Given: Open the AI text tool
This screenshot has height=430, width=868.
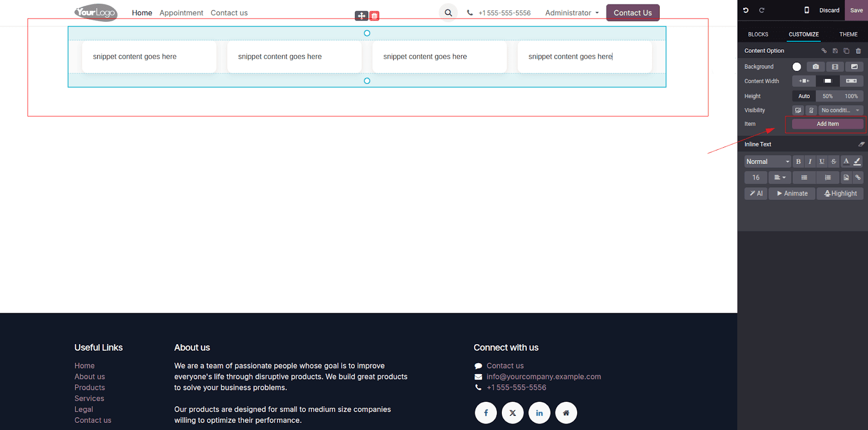Looking at the screenshot, I should 756,193.
